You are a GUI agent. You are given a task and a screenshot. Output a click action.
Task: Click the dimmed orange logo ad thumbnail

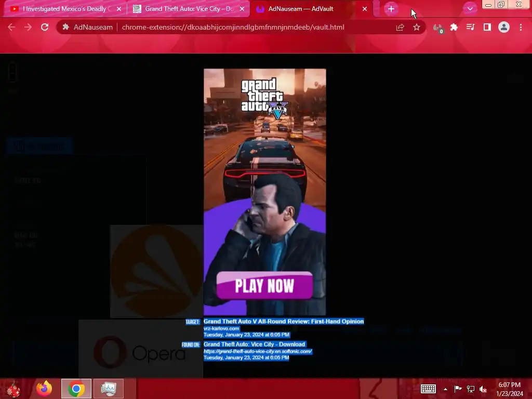(x=157, y=271)
